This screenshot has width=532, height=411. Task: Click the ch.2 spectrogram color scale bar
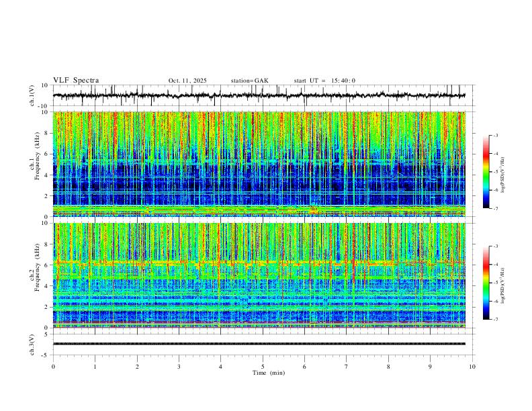click(x=486, y=283)
